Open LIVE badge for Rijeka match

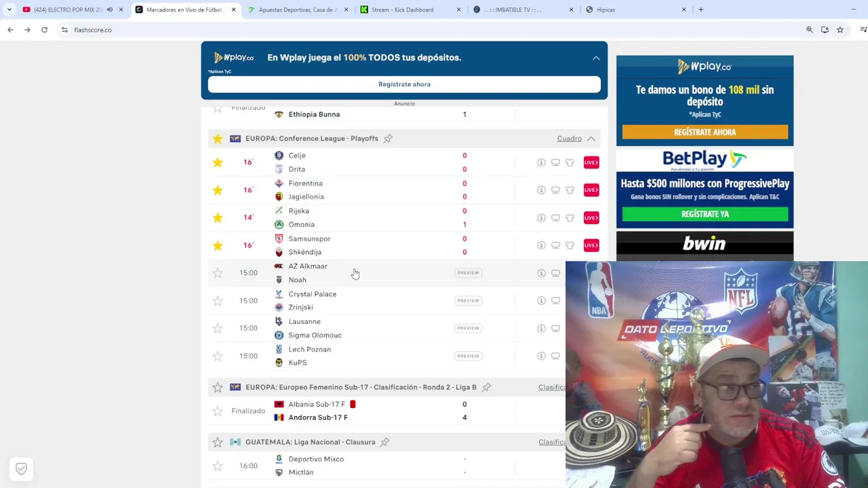pos(591,218)
